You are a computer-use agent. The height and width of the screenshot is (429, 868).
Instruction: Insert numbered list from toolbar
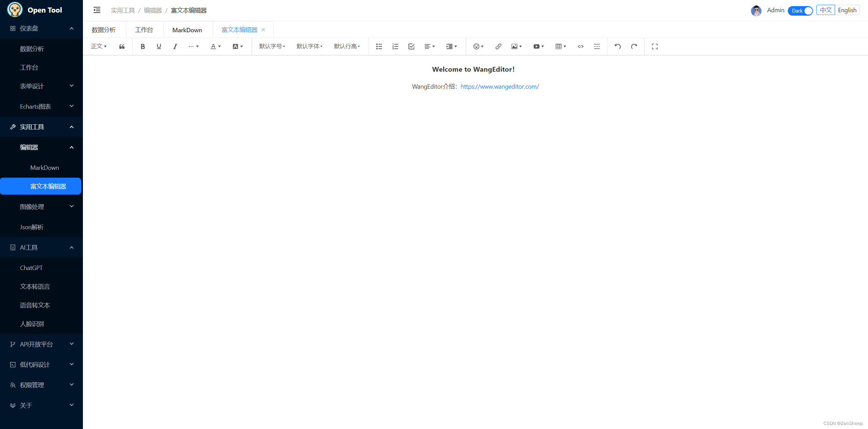[x=395, y=47]
